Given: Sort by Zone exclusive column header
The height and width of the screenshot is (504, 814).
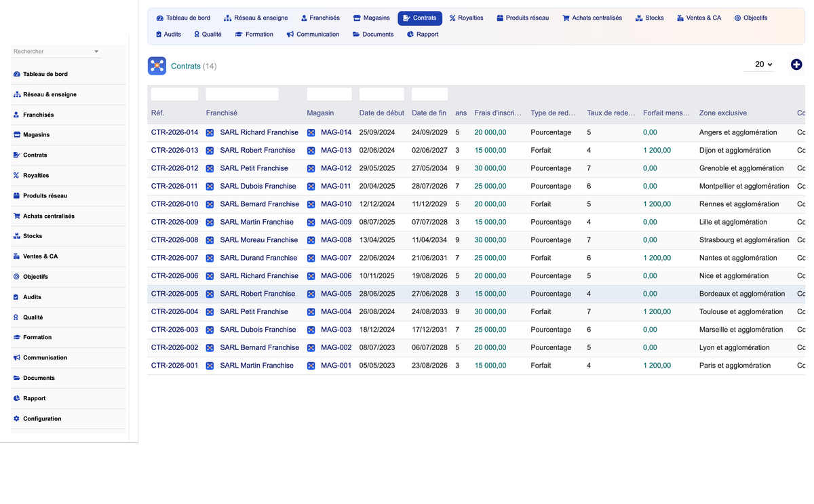Looking at the screenshot, I should pos(723,113).
